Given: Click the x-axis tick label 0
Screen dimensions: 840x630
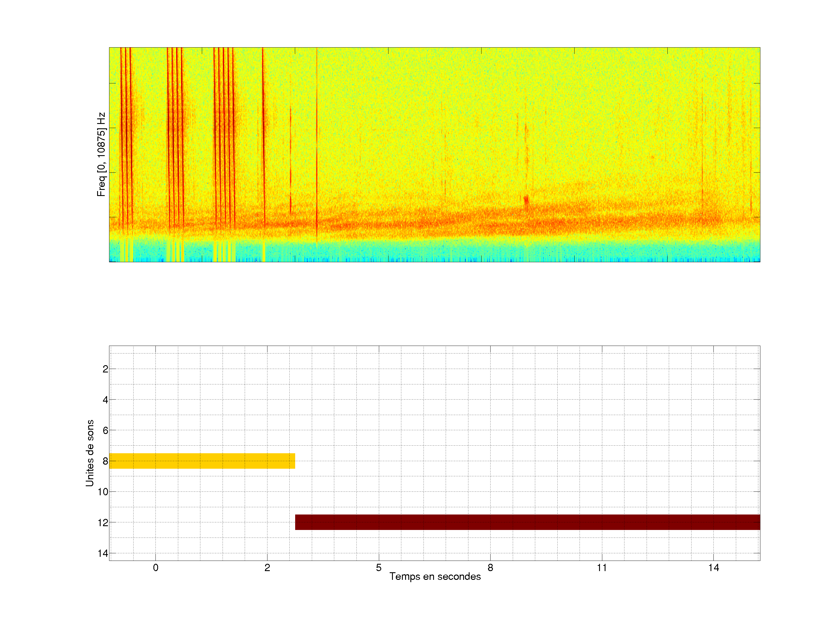Looking at the screenshot, I should 156,568.
